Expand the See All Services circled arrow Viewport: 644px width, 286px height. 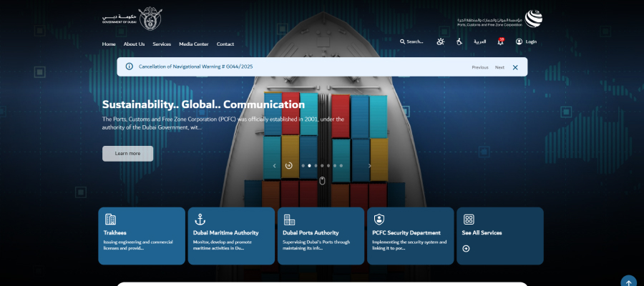point(467,248)
